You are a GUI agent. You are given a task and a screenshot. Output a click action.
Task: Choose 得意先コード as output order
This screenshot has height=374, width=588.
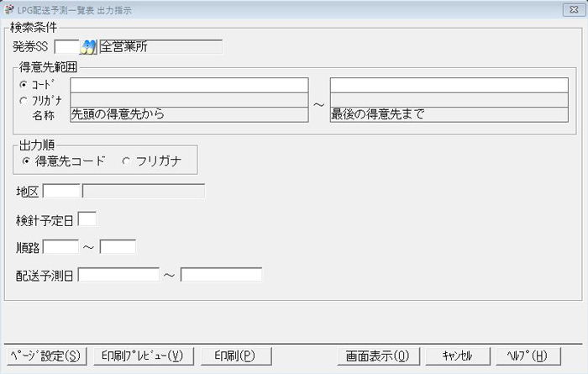point(27,161)
